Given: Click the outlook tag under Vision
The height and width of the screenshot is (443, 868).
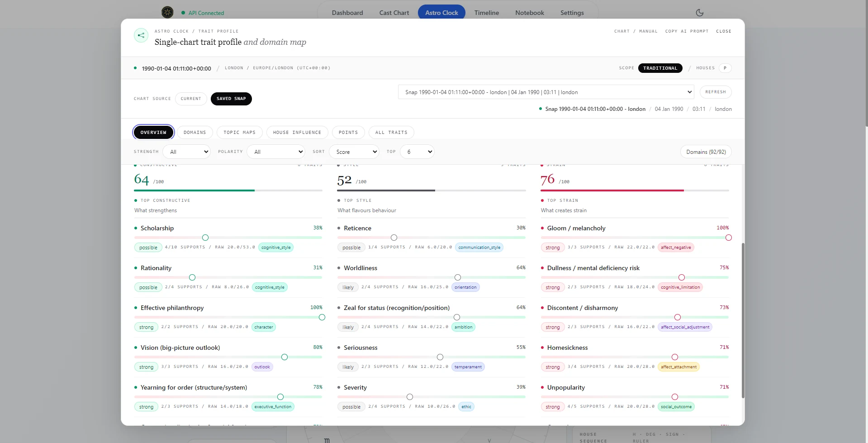Looking at the screenshot, I should point(262,367).
